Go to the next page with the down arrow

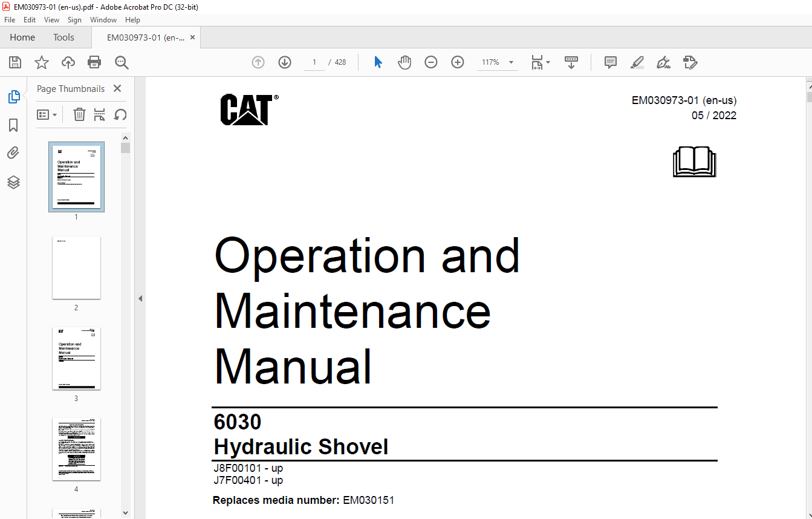click(285, 62)
